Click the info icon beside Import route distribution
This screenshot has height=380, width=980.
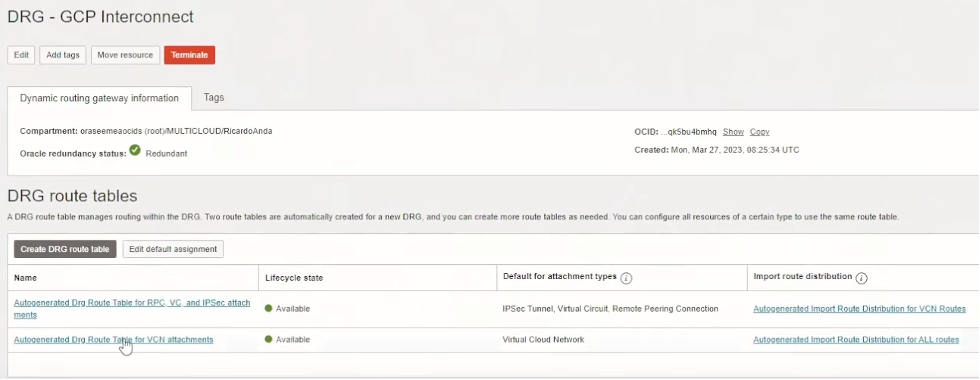click(x=861, y=278)
